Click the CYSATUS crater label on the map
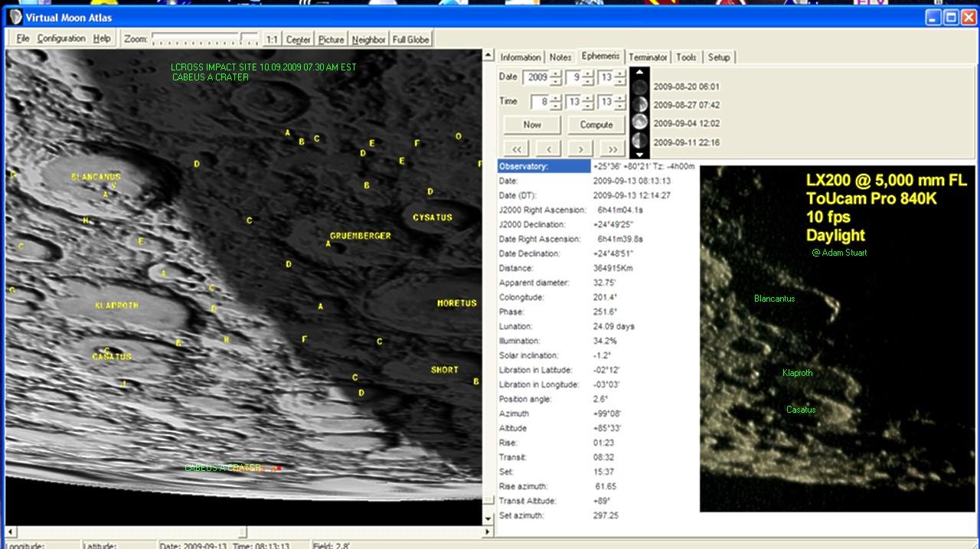This screenshot has width=980, height=549. [x=433, y=217]
